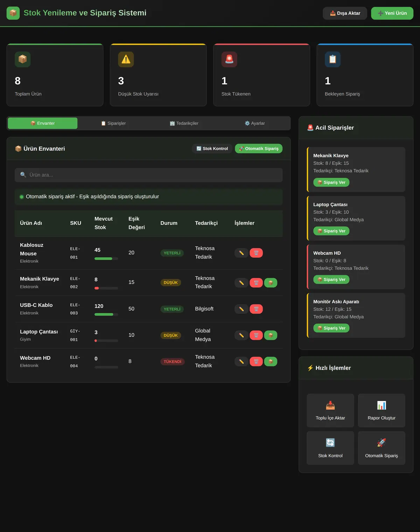Edit the Mekanik Klavye row pencil icon

(x=241, y=282)
